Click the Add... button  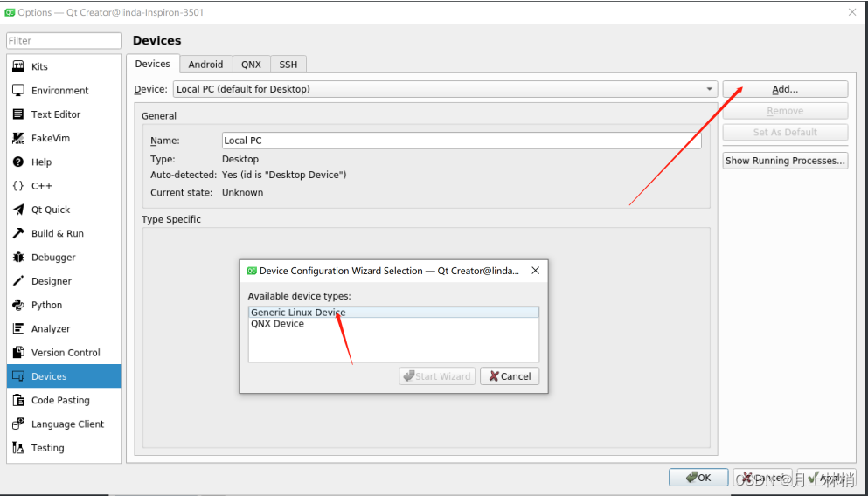point(785,89)
